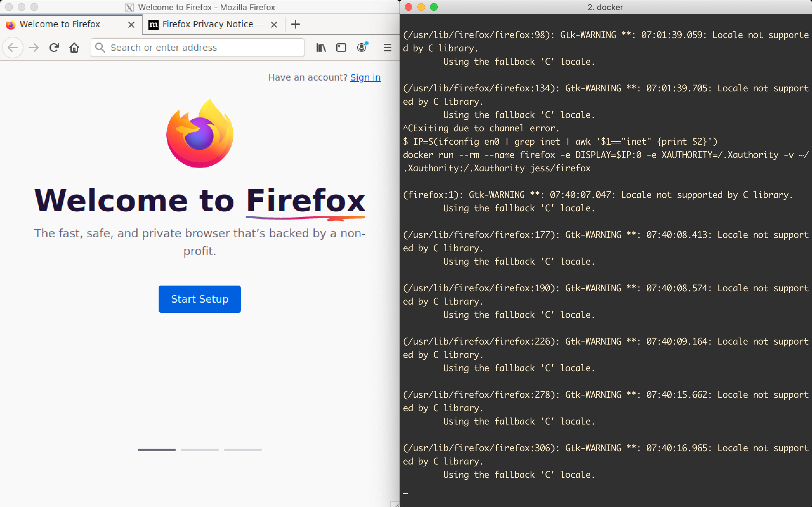The height and width of the screenshot is (507, 812).
Task: Open a new tab with plus button
Action: tap(295, 24)
